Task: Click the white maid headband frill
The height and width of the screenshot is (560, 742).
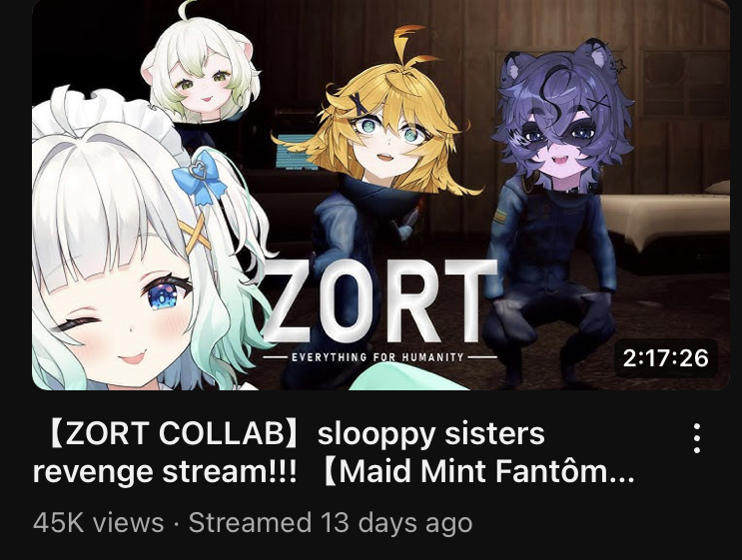Action: [x=109, y=116]
